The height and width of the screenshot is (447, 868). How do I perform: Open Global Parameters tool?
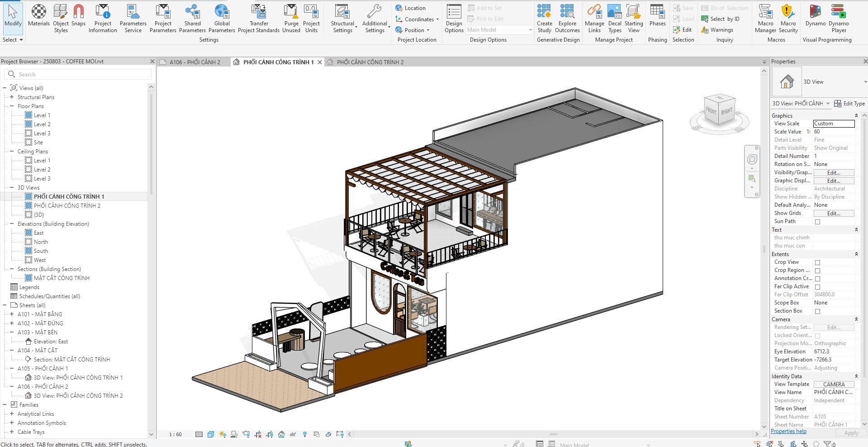tap(222, 19)
